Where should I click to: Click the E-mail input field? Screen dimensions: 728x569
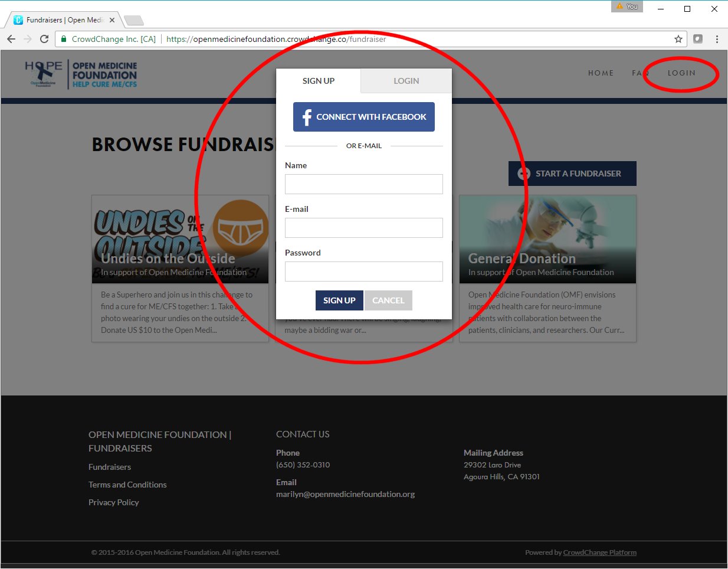pos(364,228)
